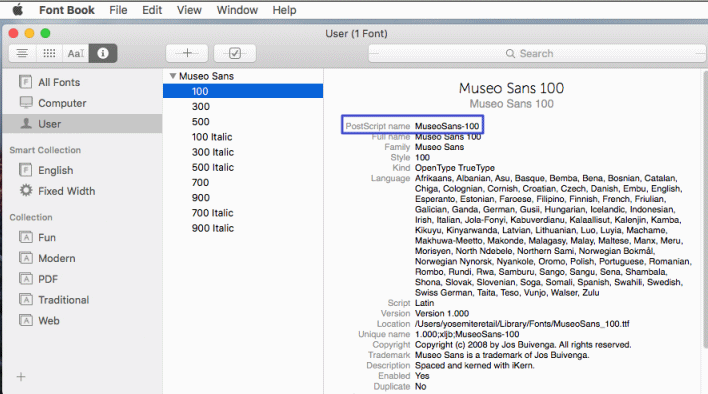The width and height of the screenshot is (708, 394).
Task: Open the View menu
Action: point(189,10)
